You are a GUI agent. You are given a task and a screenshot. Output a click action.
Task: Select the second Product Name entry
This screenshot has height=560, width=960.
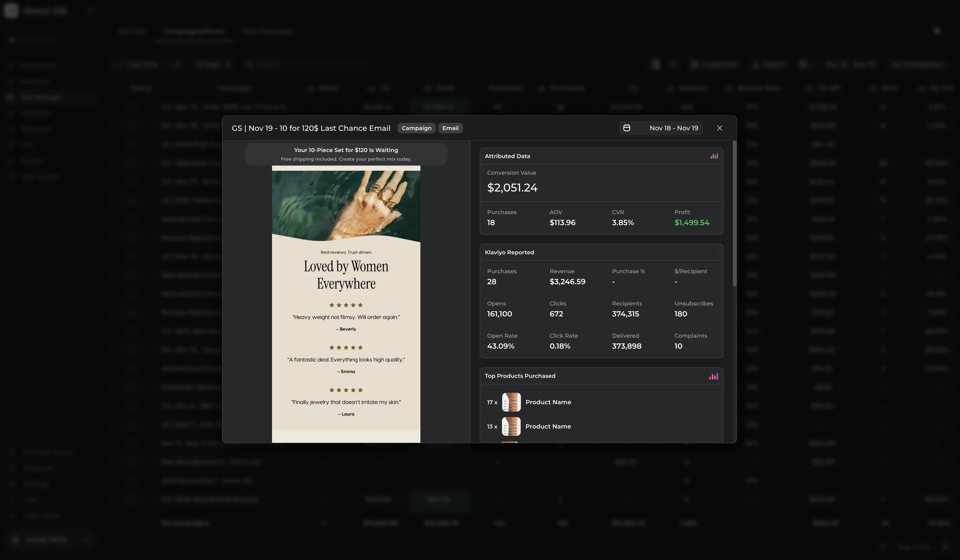(548, 426)
